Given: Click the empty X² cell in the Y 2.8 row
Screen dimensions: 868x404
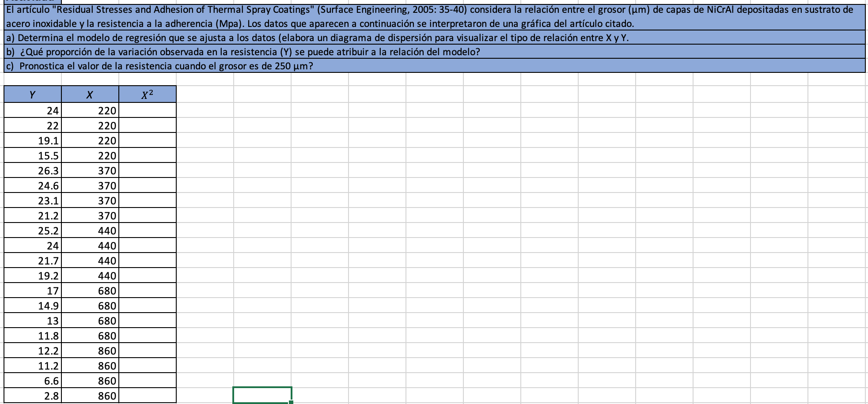Looking at the screenshot, I should (x=148, y=396).
